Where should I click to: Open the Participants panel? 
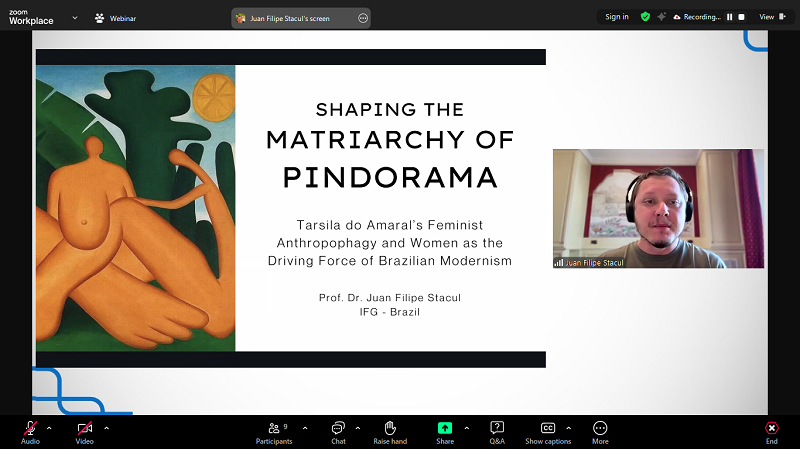pyautogui.click(x=274, y=428)
